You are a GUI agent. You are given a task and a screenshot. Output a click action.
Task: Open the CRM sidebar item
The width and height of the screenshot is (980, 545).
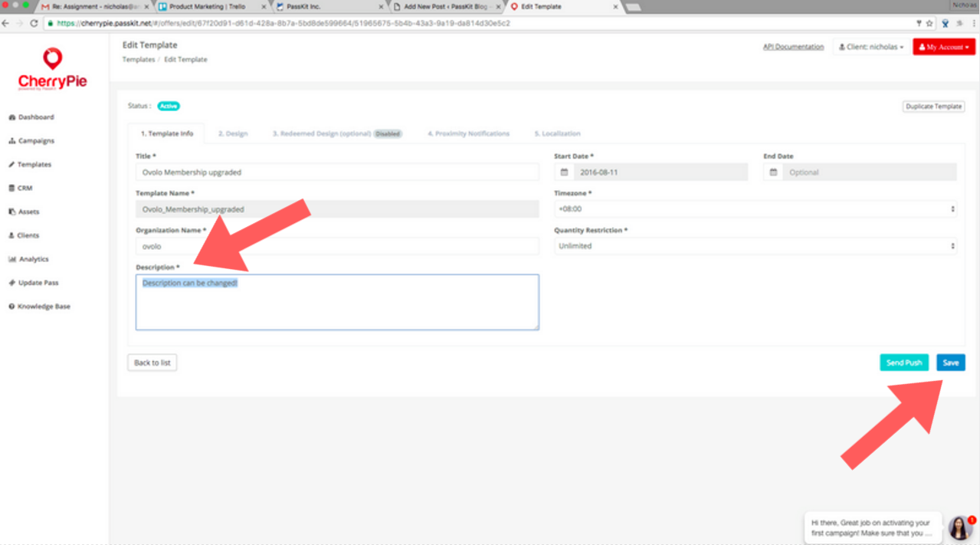tap(21, 188)
